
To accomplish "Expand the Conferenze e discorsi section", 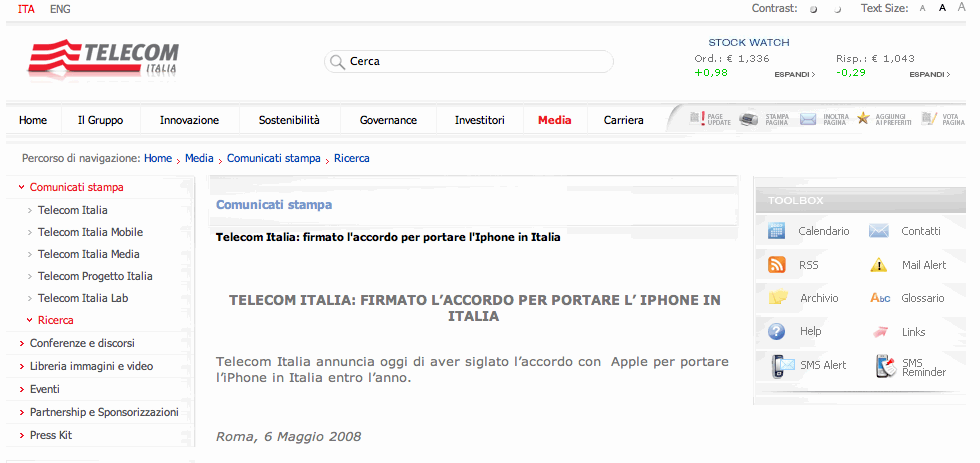I will (x=82, y=343).
